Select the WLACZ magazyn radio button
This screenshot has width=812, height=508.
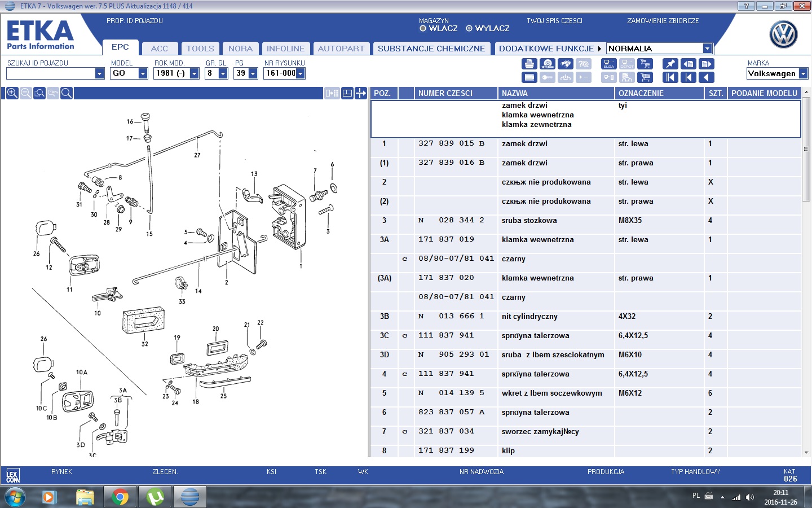[x=423, y=28]
